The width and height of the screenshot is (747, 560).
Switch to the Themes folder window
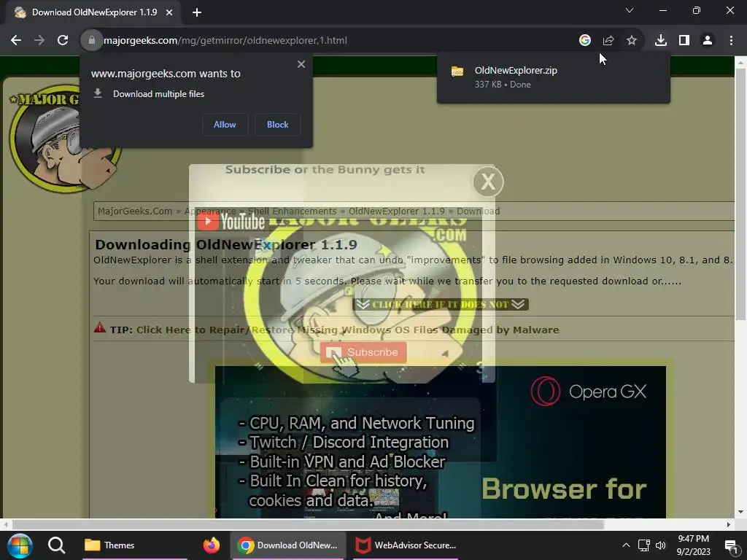[135, 545]
